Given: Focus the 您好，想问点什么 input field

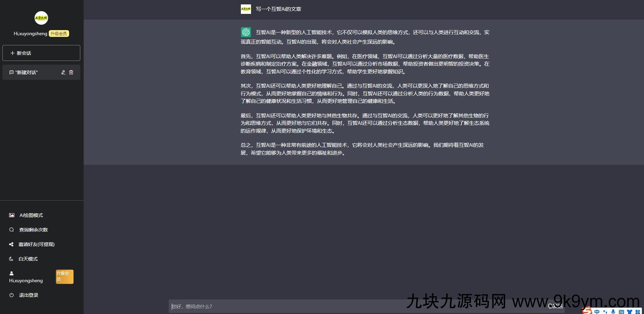Looking at the screenshot, I should [357, 306].
